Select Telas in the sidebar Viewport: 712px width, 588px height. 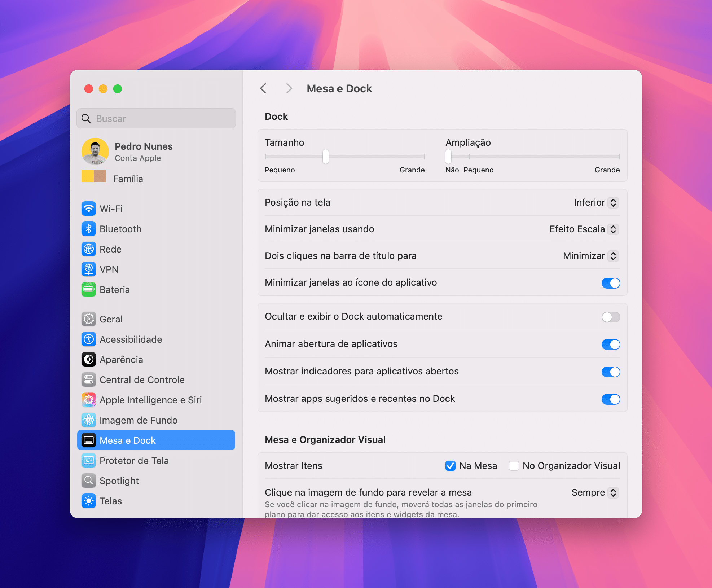156,501
